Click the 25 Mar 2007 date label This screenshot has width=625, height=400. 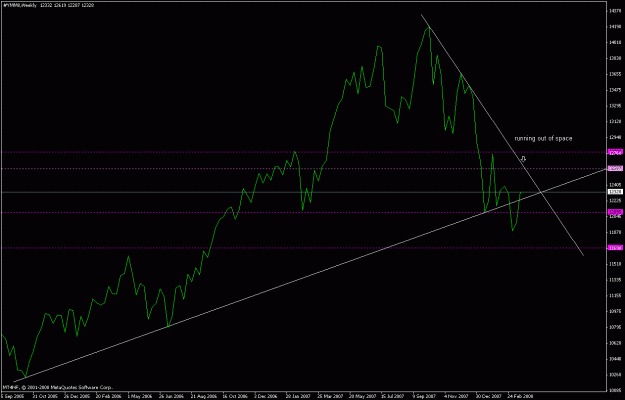330,396
